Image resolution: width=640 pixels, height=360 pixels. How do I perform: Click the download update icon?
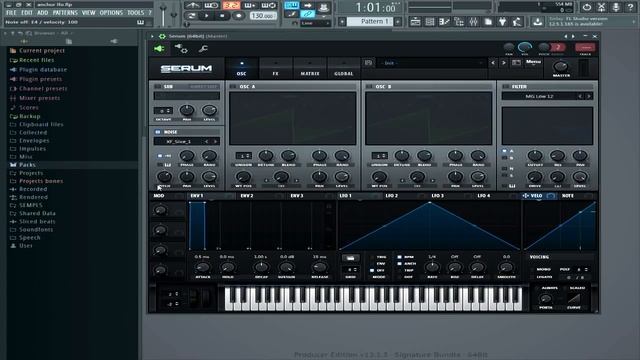point(538,22)
